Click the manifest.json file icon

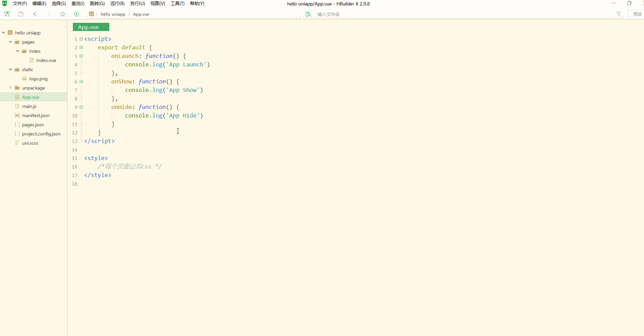pyautogui.click(x=17, y=115)
